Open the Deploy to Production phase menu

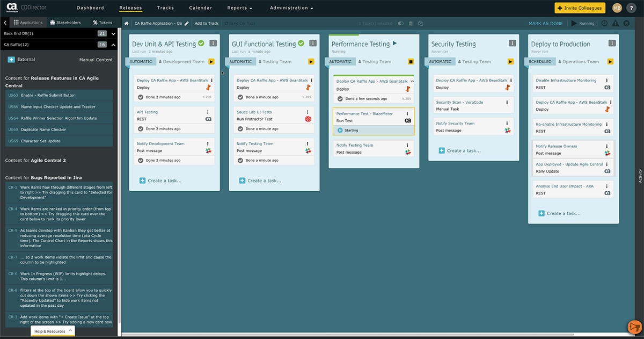point(612,44)
